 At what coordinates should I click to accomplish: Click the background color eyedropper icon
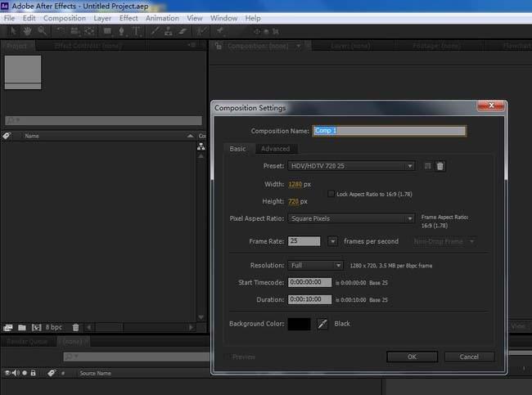(322, 324)
